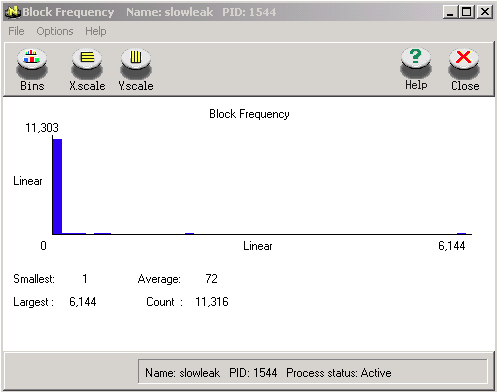Viewport: 497px width, 392px height.
Task: Click the tall blue histogram bar
Action: pyautogui.click(x=57, y=186)
